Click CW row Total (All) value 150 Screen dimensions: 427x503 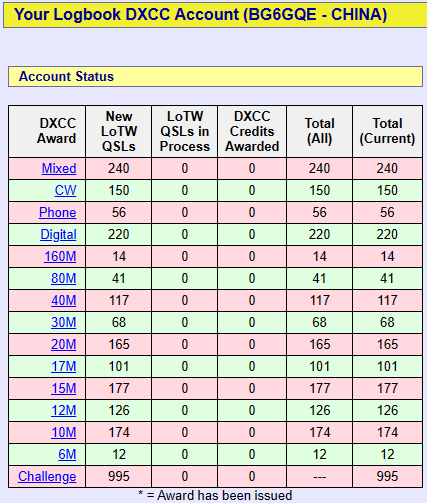pos(320,190)
